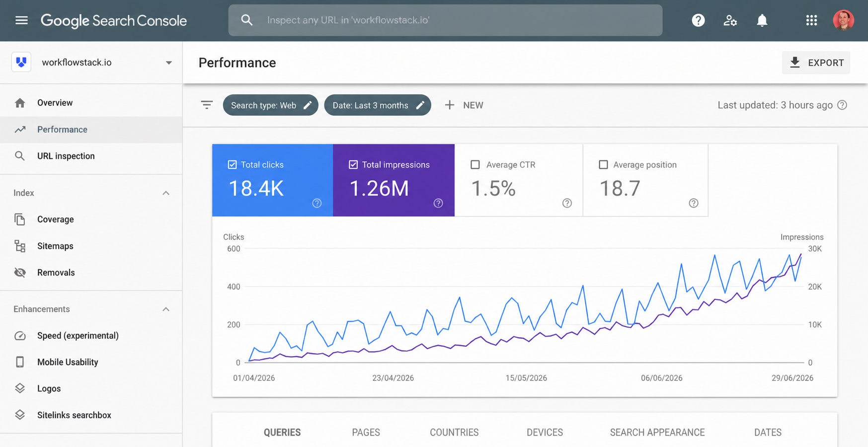Edit Search type: Web filter pencil
868x447 pixels.
pyautogui.click(x=308, y=105)
